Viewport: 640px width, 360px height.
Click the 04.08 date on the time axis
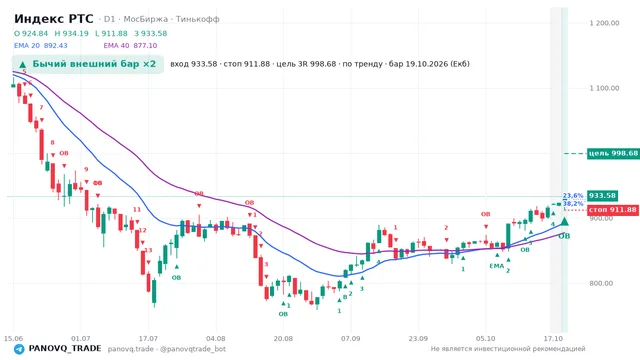point(216,339)
